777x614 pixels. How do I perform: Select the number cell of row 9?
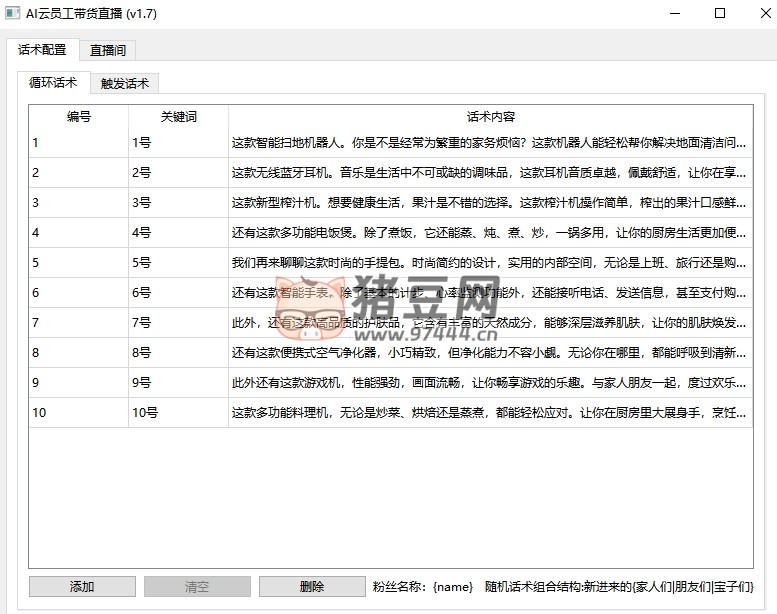click(79, 383)
